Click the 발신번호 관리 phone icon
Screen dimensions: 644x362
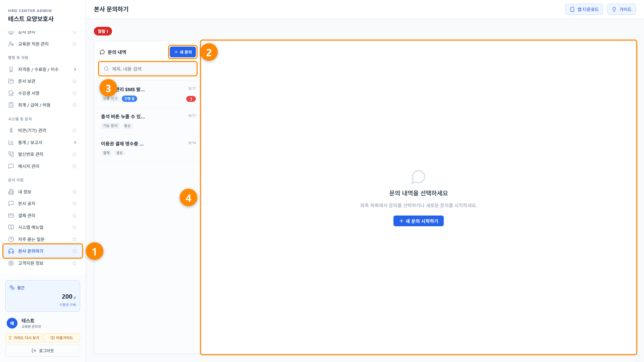11,154
